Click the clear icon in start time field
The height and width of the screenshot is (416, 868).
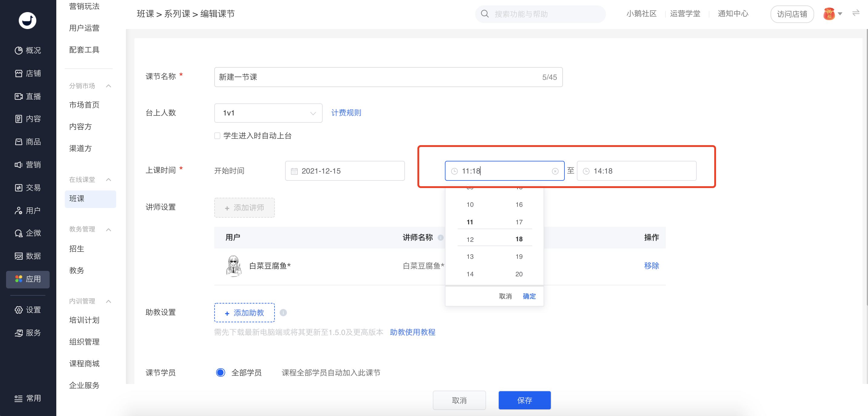click(555, 171)
